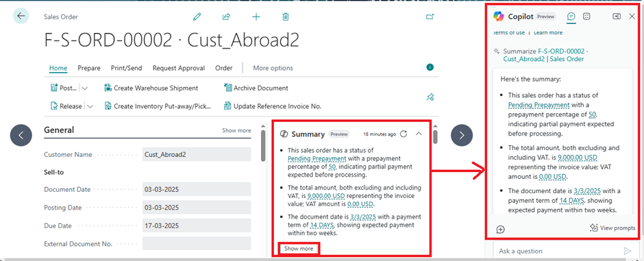Open order in new window icon
This screenshot has height=261, width=644.
pyautogui.click(x=430, y=17)
